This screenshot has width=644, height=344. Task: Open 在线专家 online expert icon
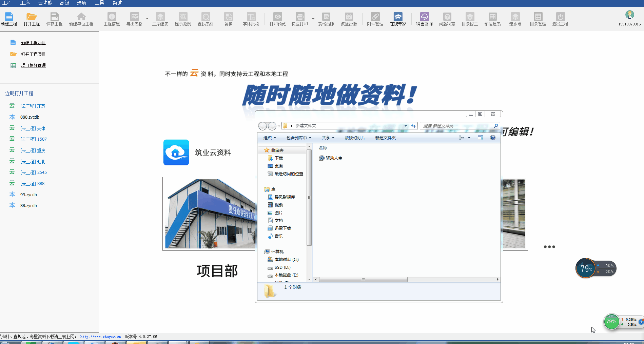click(398, 19)
